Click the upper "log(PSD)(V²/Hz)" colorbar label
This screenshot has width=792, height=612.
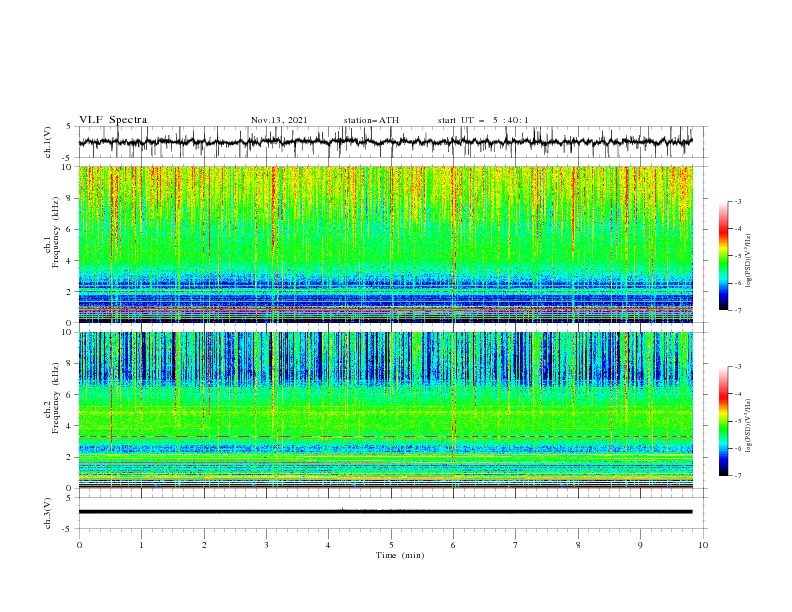pos(748,261)
